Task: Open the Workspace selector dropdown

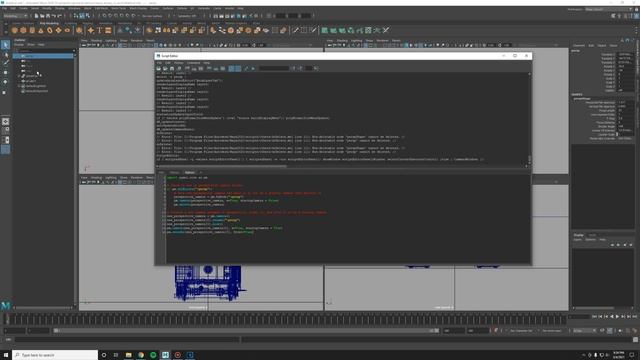Action: 608,9
